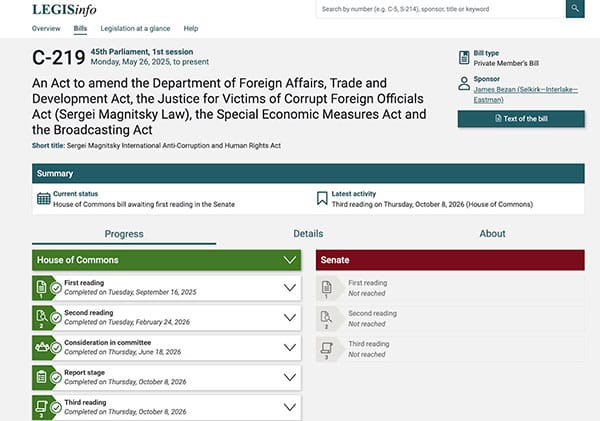This screenshot has width=600, height=421.
Task: Click the House of Commons First reading stage icon
Action: coord(41,287)
